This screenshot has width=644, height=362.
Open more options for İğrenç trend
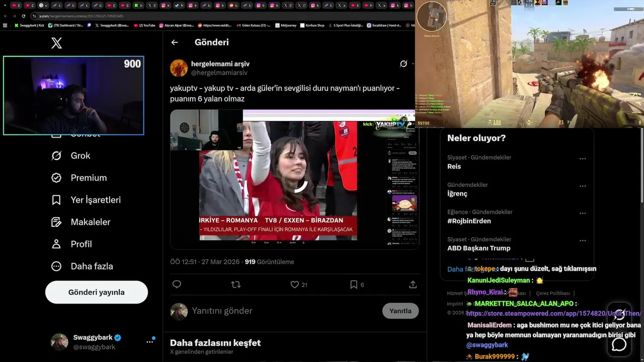583,186
